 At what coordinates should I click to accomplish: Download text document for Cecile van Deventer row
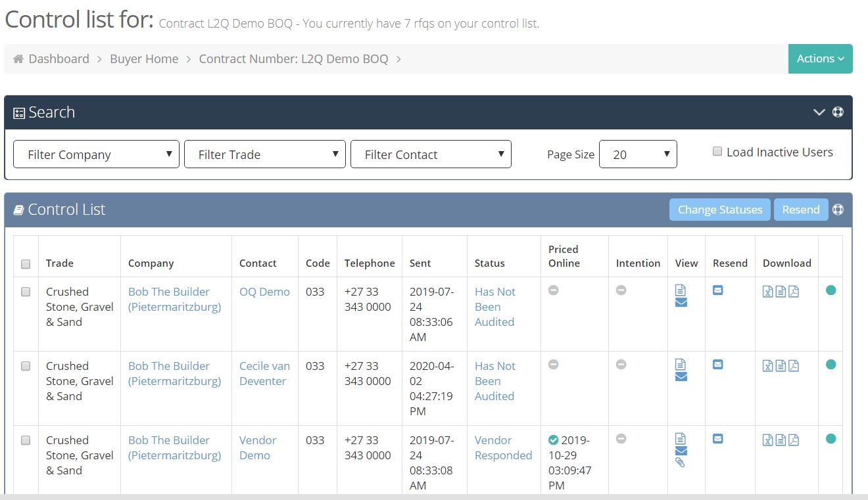pyautogui.click(x=781, y=366)
